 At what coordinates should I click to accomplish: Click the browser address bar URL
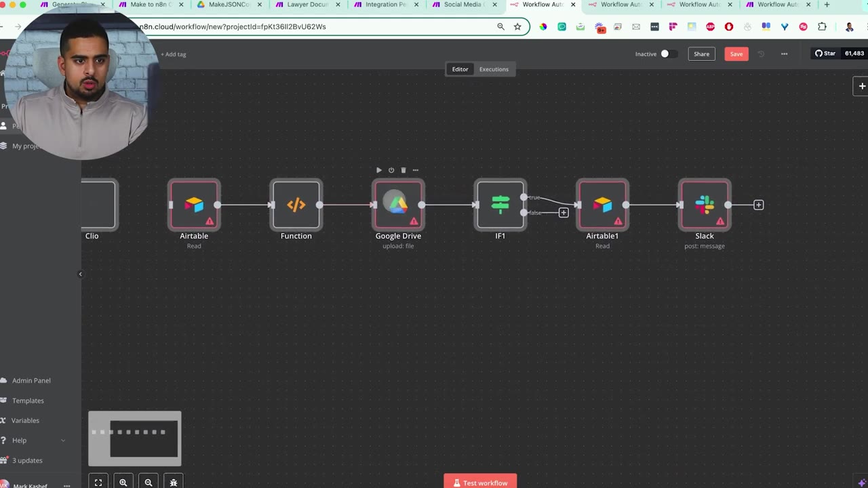pyautogui.click(x=233, y=26)
